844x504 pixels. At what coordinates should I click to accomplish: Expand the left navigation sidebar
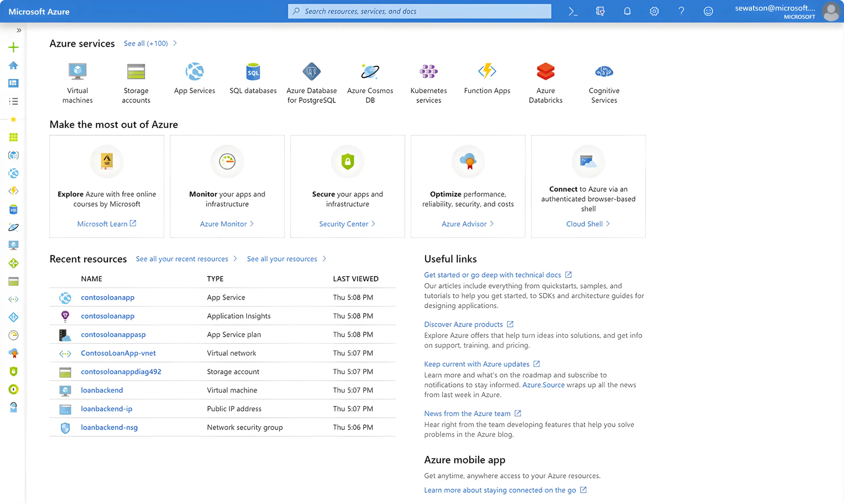point(19,30)
